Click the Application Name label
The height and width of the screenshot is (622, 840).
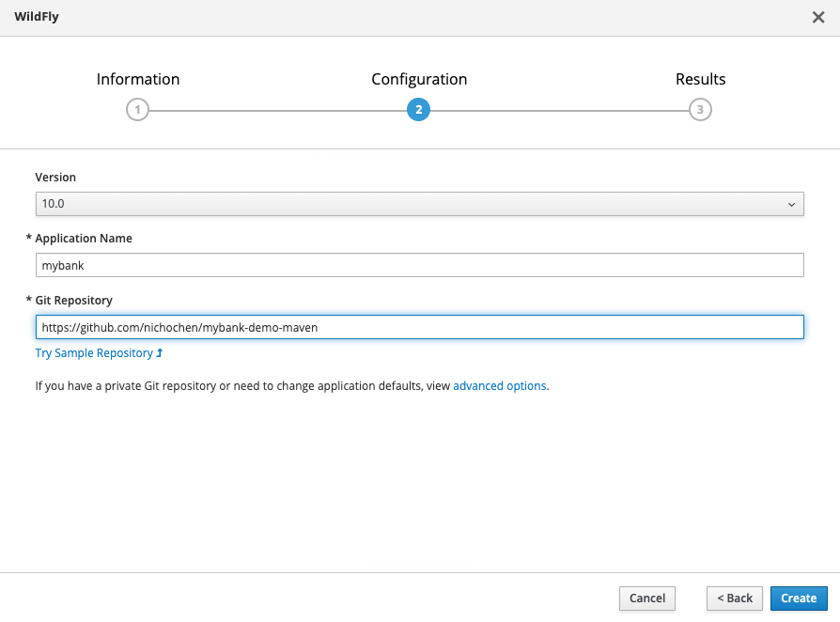[84, 239]
